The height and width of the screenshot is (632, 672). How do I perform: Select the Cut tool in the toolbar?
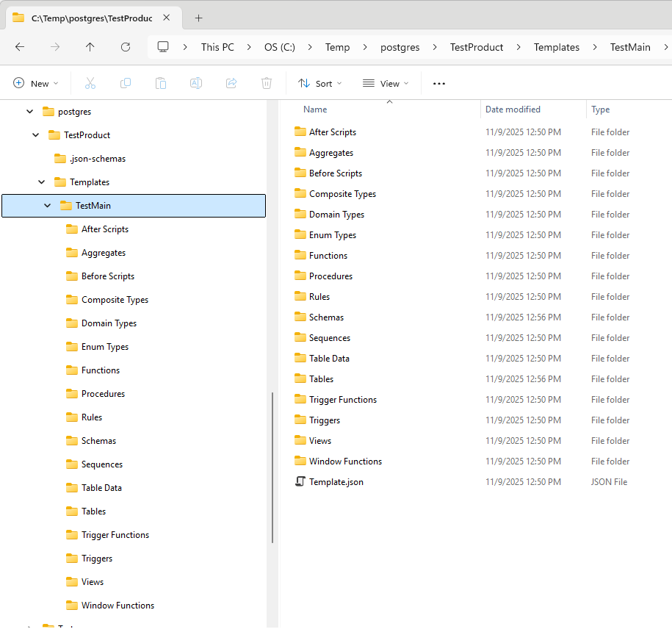coord(90,83)
